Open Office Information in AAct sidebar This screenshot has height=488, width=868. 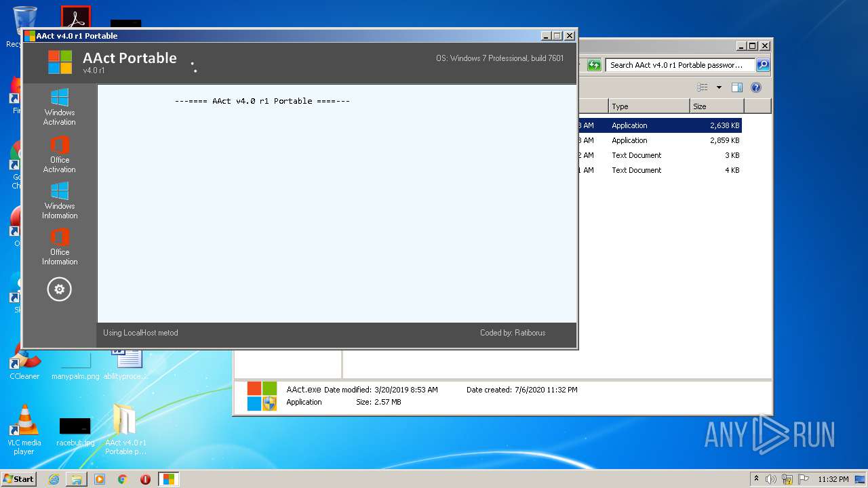(x=60, y=247)
